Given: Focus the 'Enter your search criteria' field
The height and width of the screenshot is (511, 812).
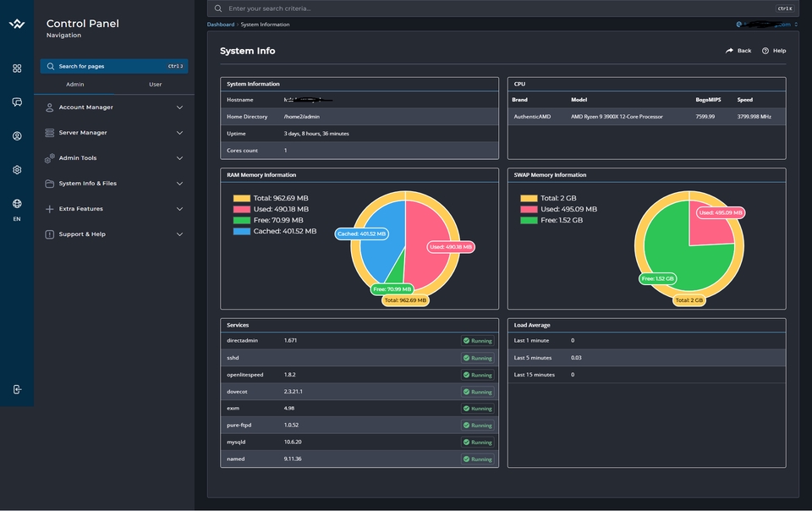Looking at the screenshot, I should pyautogui.click(x=502, y=8).
